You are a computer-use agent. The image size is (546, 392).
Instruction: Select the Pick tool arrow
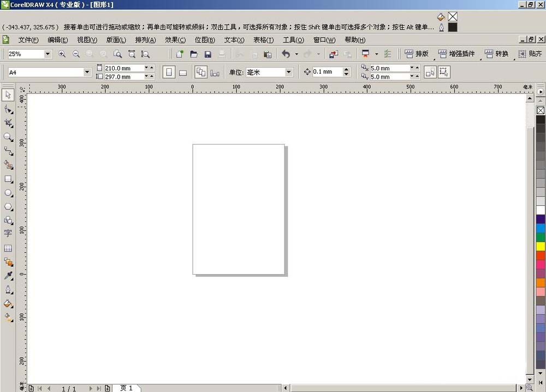[8, 95]
